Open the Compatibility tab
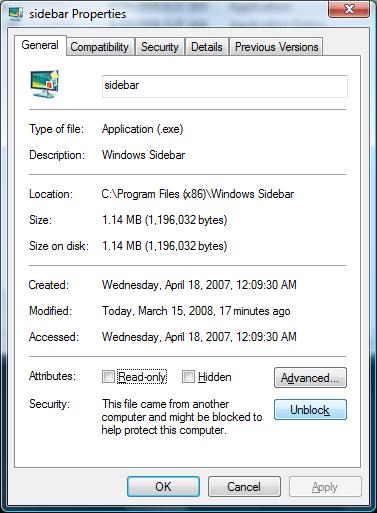 point(100,47)
